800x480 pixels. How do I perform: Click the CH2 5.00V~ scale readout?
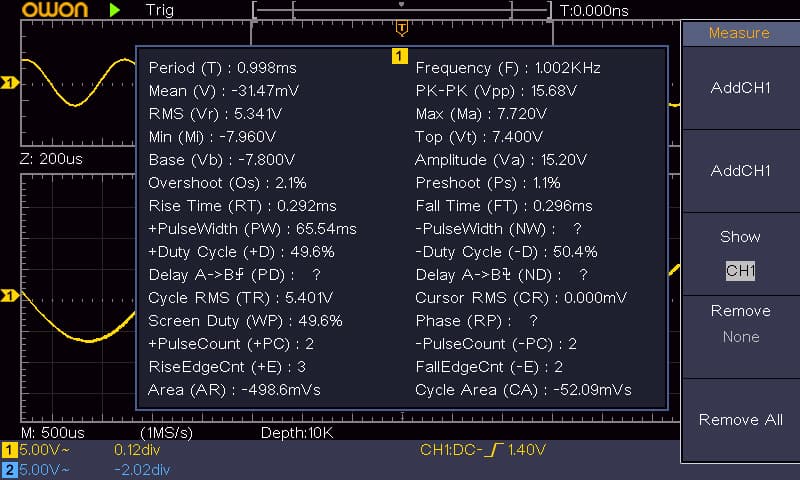point(45,470)
